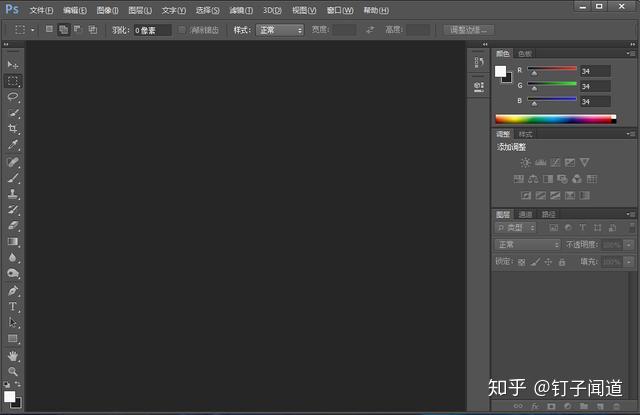The image size is (640, 415).
Task: Reset to default foreground and background colors
Action: coord(7,384)
